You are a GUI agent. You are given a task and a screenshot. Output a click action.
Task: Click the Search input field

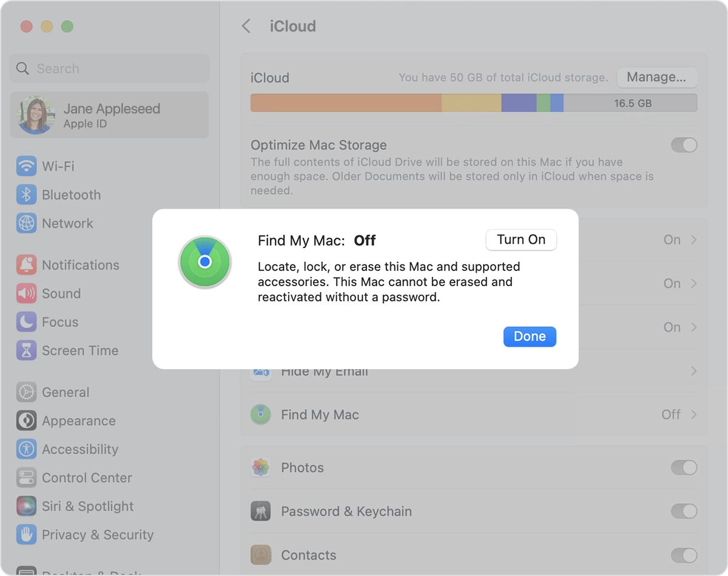click(110, 69)
